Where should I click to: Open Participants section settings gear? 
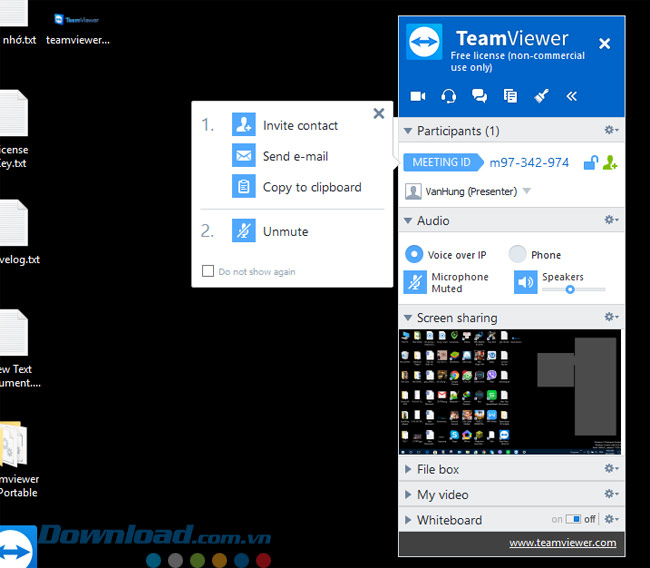click(x=611, y=130)
